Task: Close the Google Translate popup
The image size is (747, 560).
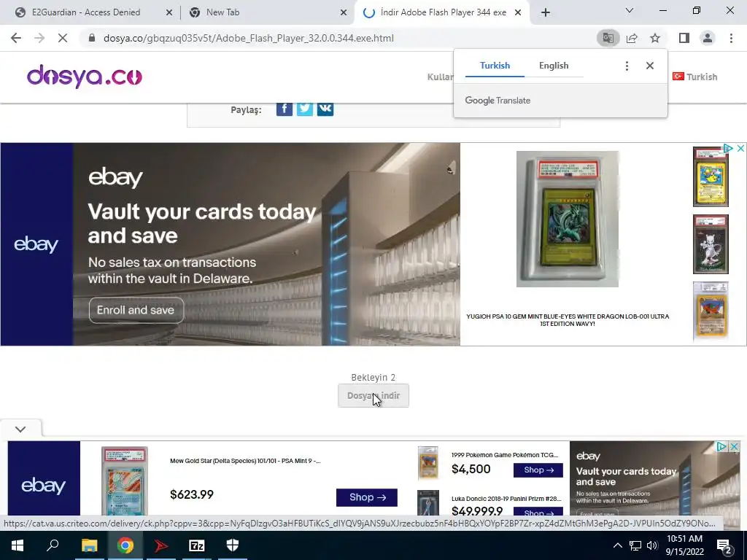Action: [x=650, y=66]
